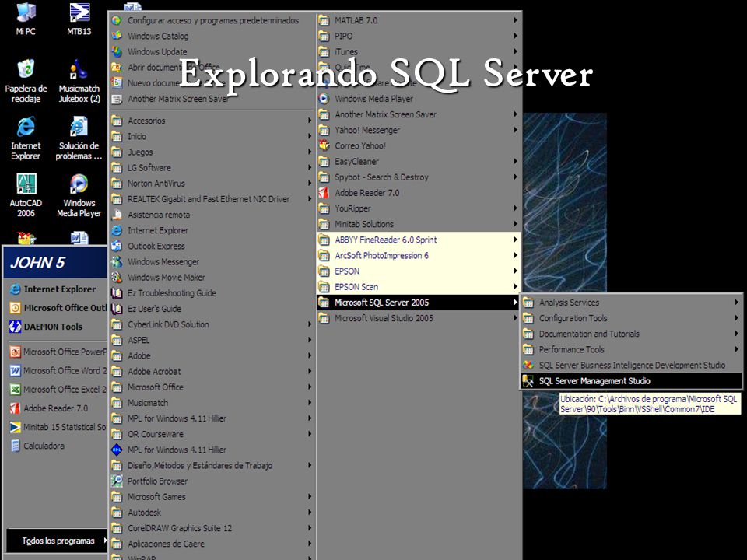Click Windows Catalog entry

[212, 37]
